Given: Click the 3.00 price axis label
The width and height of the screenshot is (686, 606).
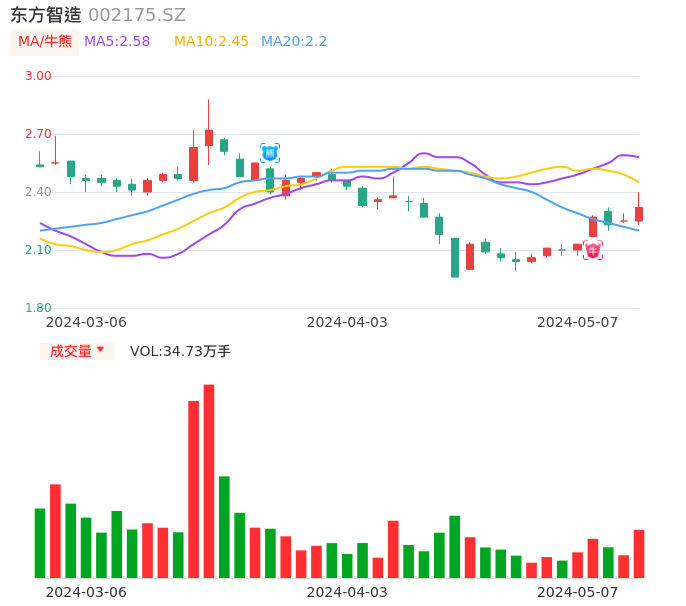Looking at the screenshot, I should point(38,76).
